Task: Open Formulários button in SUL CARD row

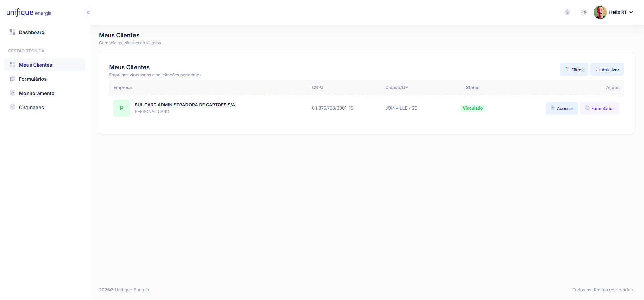Action: 600,108
